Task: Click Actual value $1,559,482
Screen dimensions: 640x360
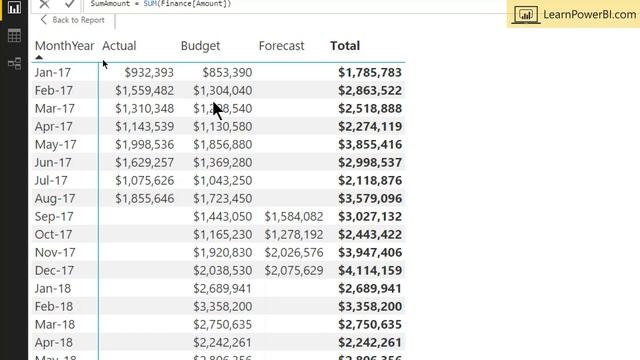Action: (x=144, y=91)
